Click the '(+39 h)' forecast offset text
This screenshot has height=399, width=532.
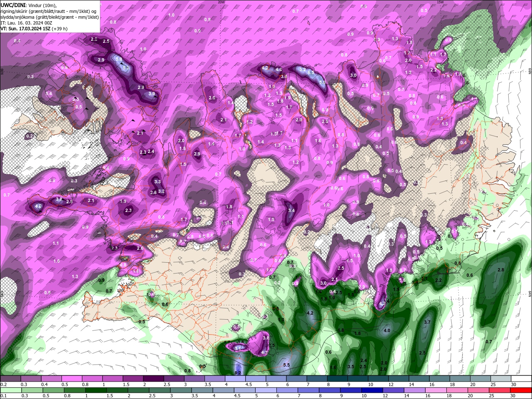(x=59, y=29)
